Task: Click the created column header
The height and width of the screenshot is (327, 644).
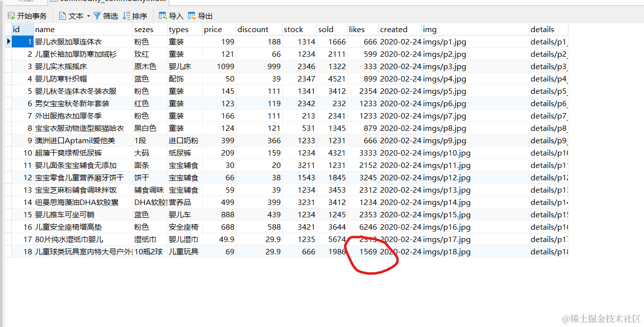Action: [x=400, y=29]
